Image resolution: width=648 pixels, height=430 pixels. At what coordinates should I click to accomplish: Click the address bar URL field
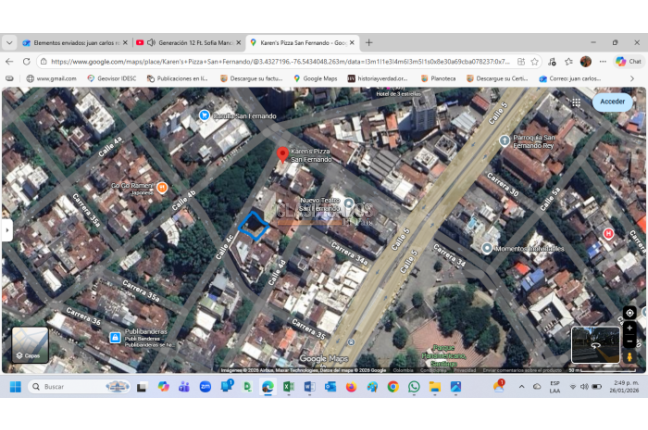coord(280,62)
